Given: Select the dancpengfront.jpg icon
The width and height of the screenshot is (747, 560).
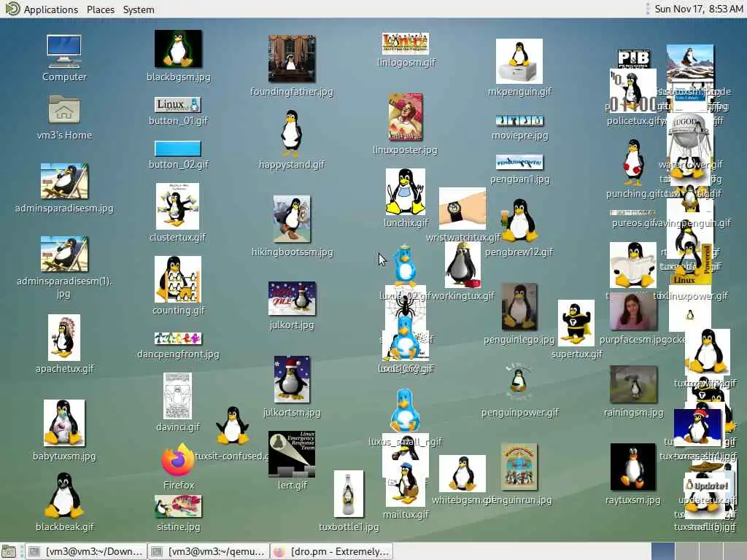Looking at the screenshot, I should tap(178, 338).
